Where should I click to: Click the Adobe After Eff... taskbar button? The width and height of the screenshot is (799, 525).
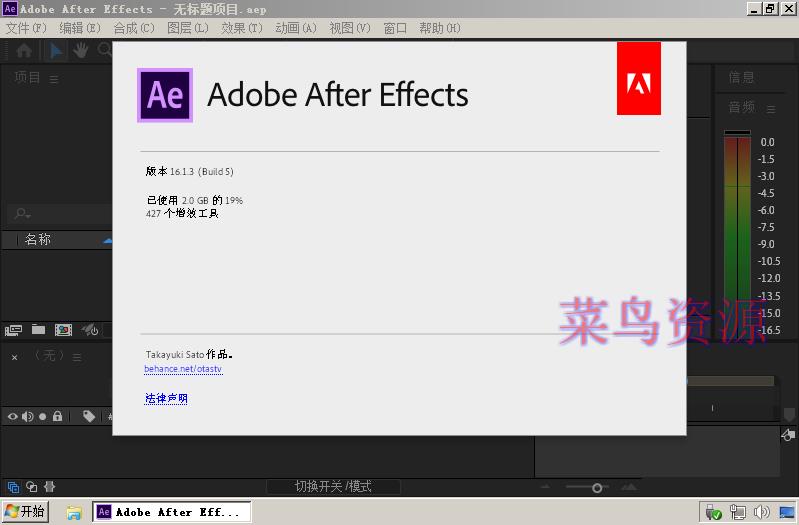tap(172, 512)
